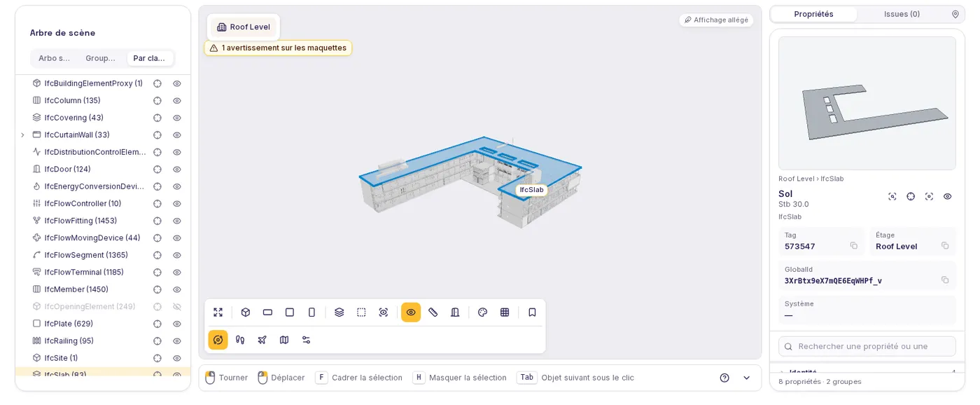
Task: Activate the dashed box selection tool
Action: pyautogui.click(x=361, y=313)
